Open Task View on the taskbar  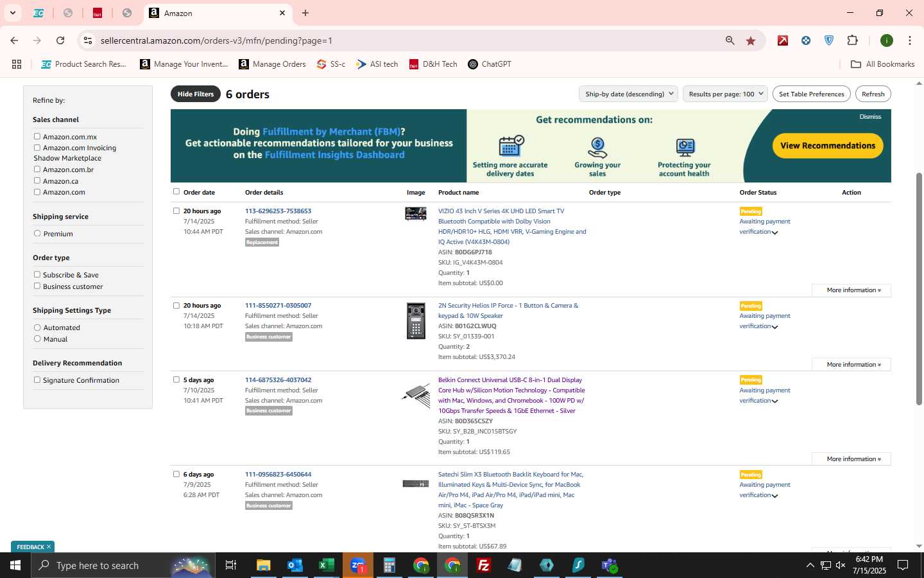pyautogui.click(x=231, y=565)
